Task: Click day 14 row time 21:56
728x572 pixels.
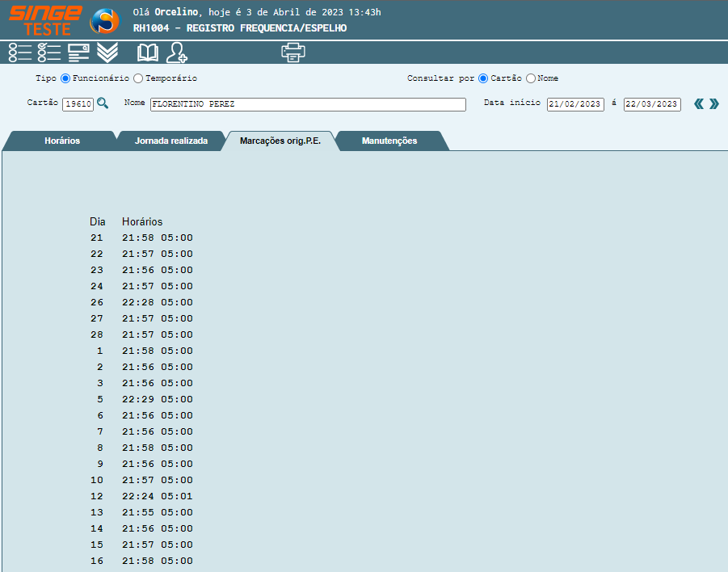Action: [138, 529]
